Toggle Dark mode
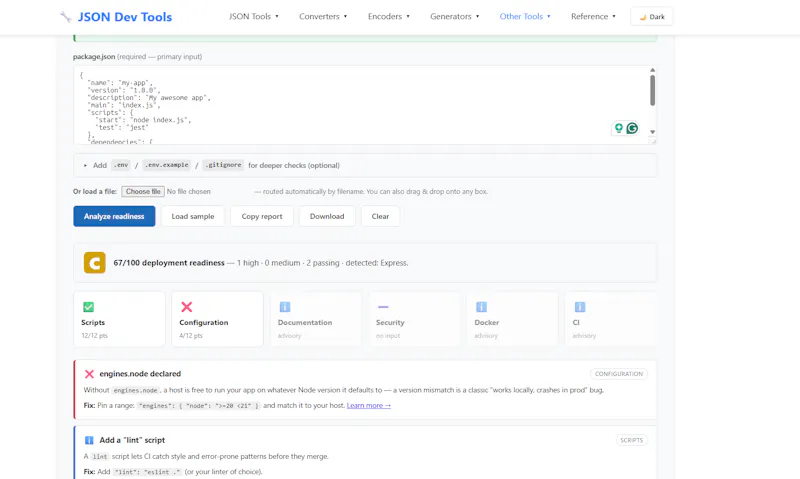 click(x=652, y=16)
